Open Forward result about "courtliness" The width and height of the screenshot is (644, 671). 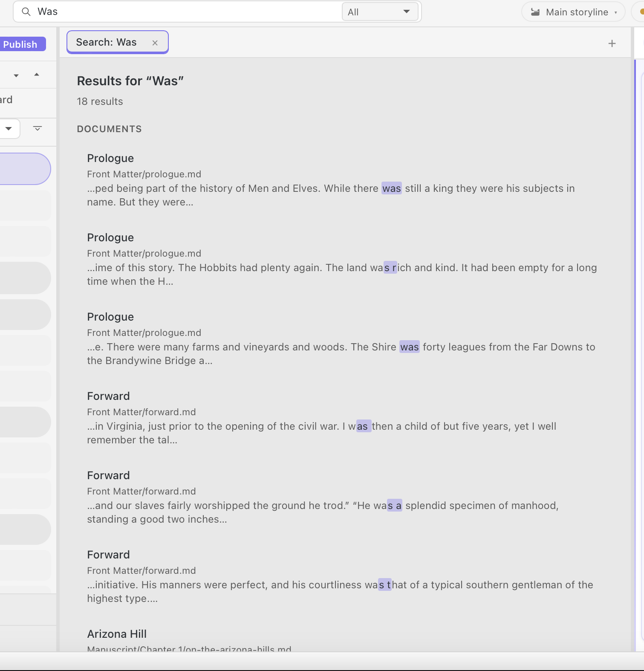pos(108,555)
